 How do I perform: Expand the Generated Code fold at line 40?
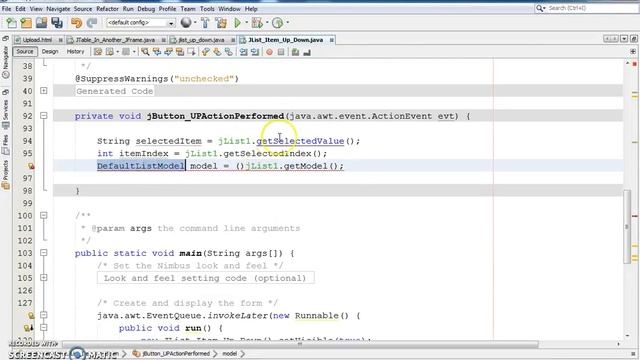(x=44, y=91)
